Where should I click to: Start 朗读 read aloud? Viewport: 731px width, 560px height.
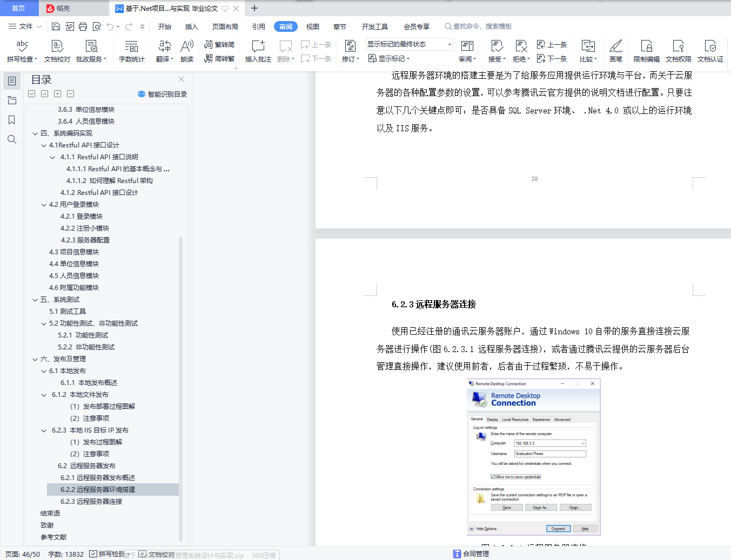coord(187,51)
